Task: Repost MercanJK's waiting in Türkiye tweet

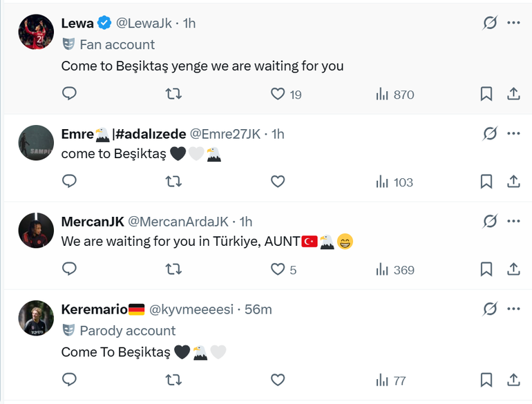Action: pos(174,269)
